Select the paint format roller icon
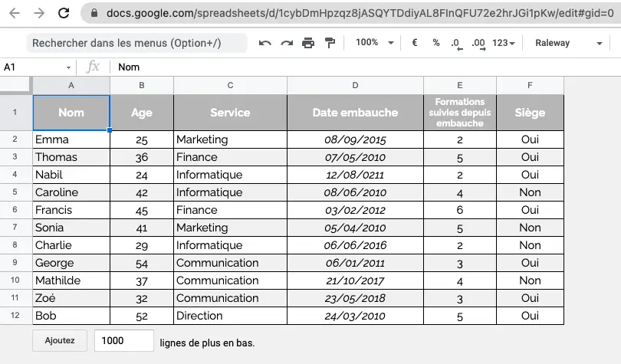The width and height of the screenshot is (621, 364). [330, 43]
